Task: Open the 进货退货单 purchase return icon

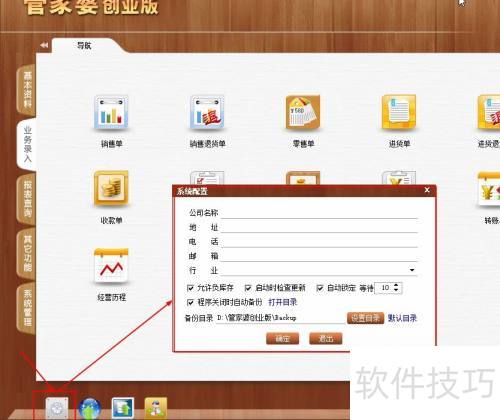Action: [489, 112]
